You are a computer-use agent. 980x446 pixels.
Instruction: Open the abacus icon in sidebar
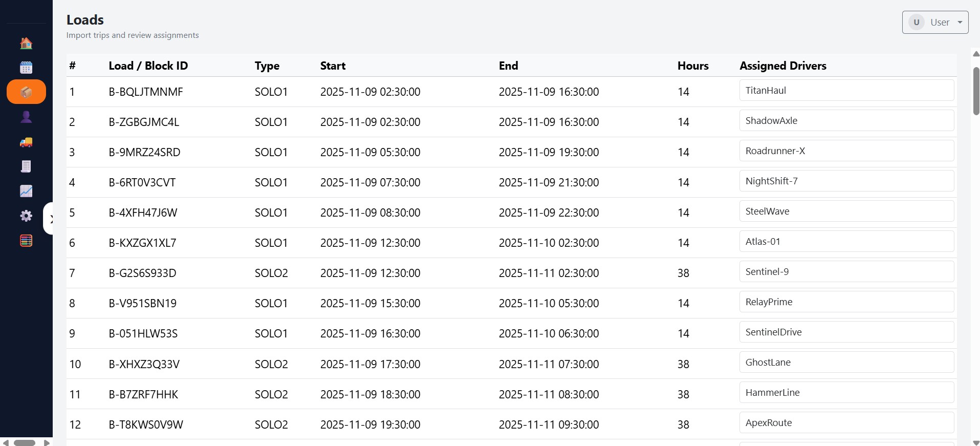tap(26, 241)
